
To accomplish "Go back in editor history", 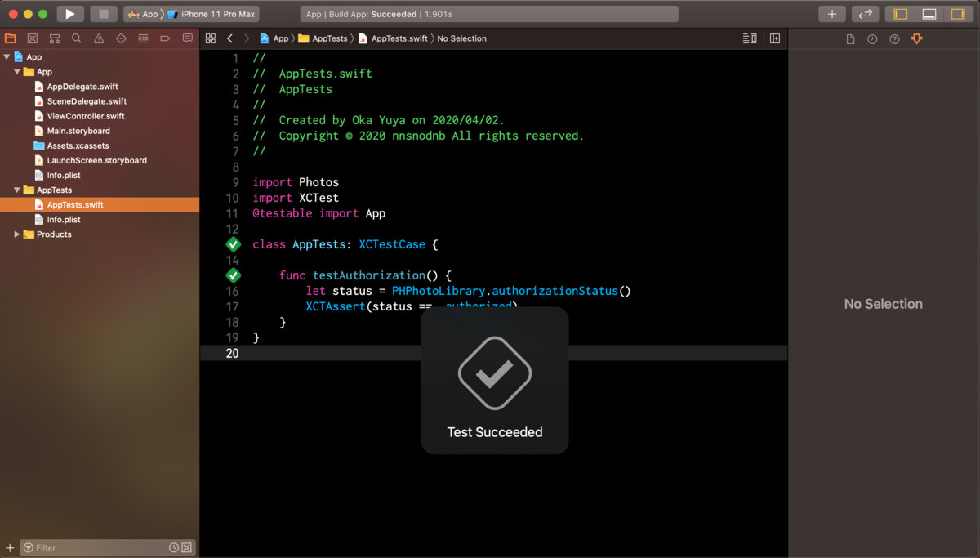I will 230,38.
